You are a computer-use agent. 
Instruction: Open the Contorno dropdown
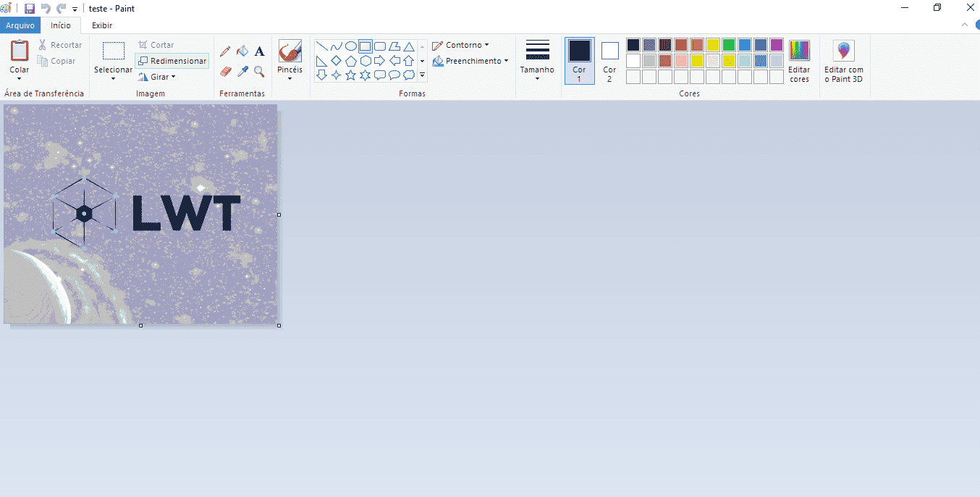[x=461, y=44]
